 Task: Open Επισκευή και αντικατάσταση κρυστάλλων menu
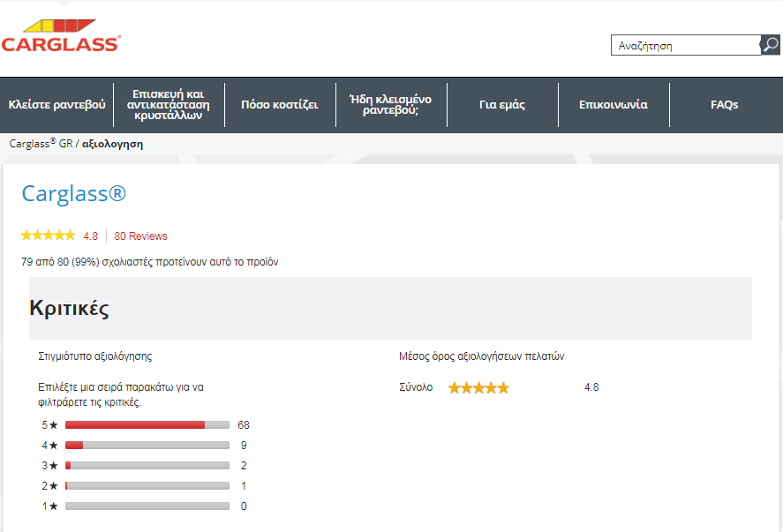tap(169, 105)
